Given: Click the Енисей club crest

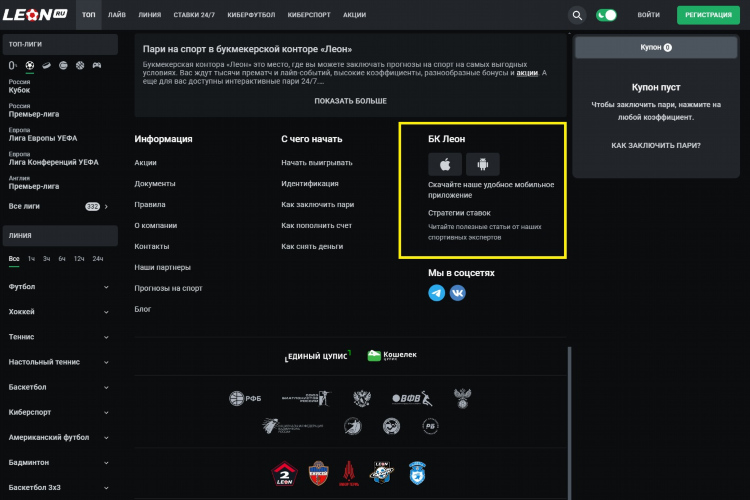Looking at the screenshot, I should coord(319,474).
